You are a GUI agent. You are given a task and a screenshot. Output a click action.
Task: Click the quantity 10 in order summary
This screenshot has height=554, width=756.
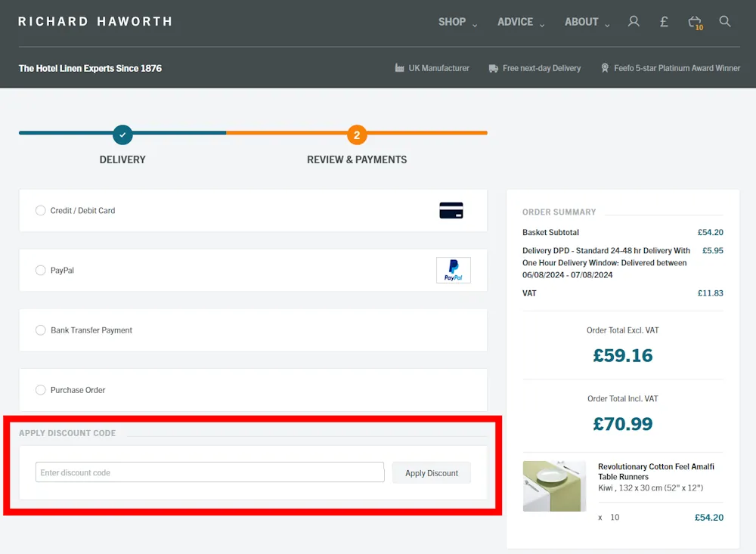615,518
